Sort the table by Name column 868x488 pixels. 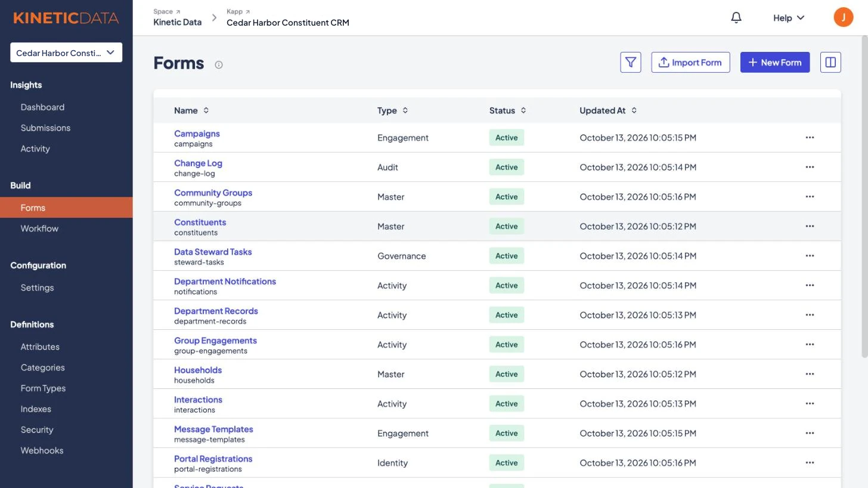(x=191, y=110)
